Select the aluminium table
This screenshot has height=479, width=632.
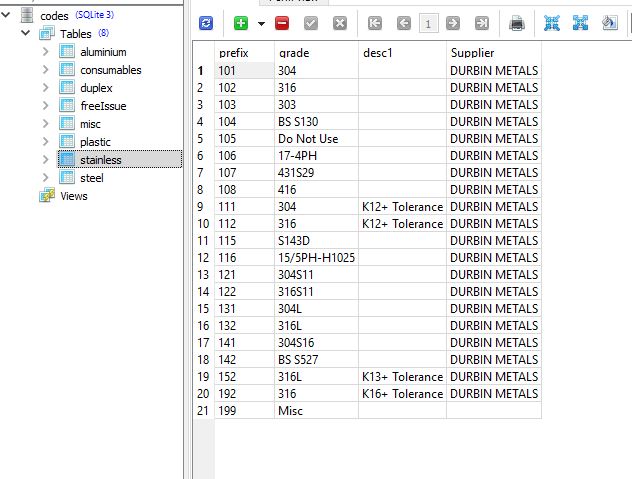[103, 52]
